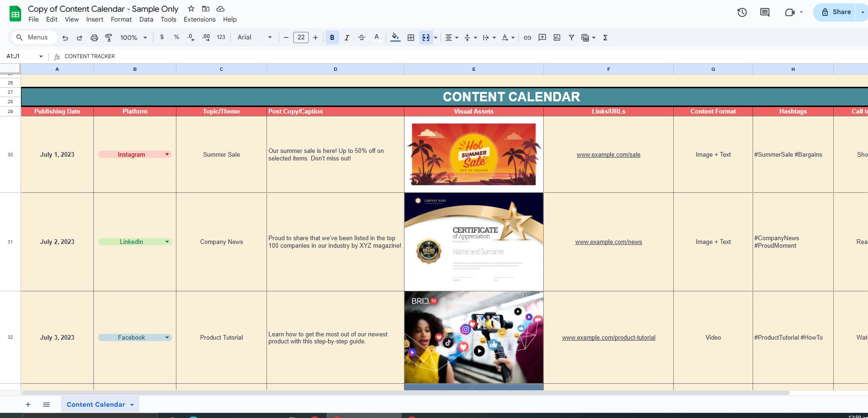Change LinkedIn platform dropdown
This screenshot has height=418, width=868.
tap(134, 242)
